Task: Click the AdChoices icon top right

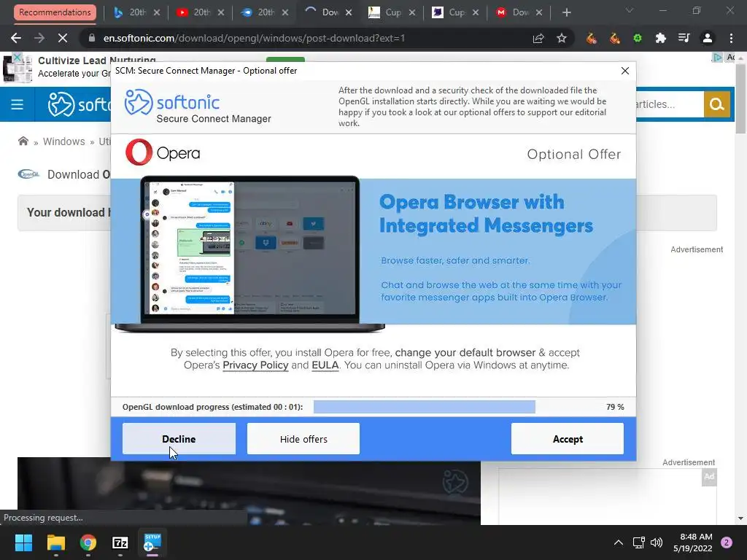Action: click(x=716, y=58)
